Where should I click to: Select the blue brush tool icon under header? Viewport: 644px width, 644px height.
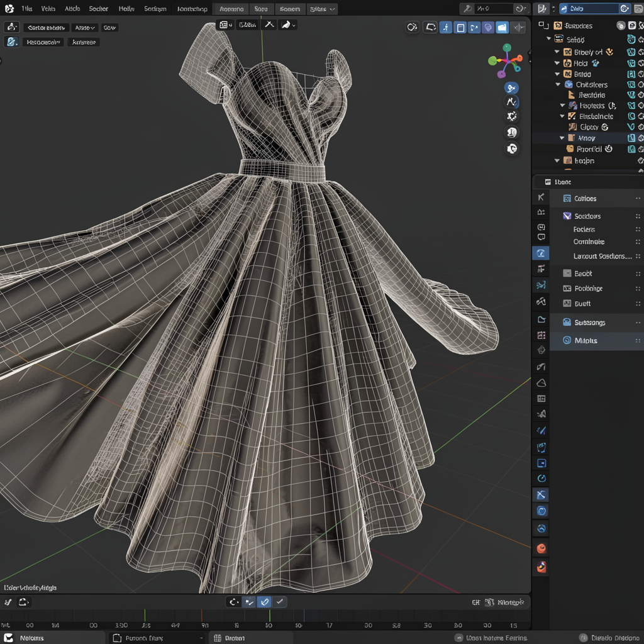(11, 42)
